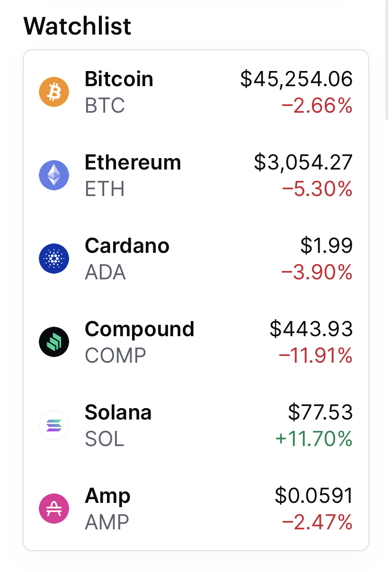Viewport: 392px width, 572px height.
Task: Click Compound's −11.91% change value
Action: [316, 356]
